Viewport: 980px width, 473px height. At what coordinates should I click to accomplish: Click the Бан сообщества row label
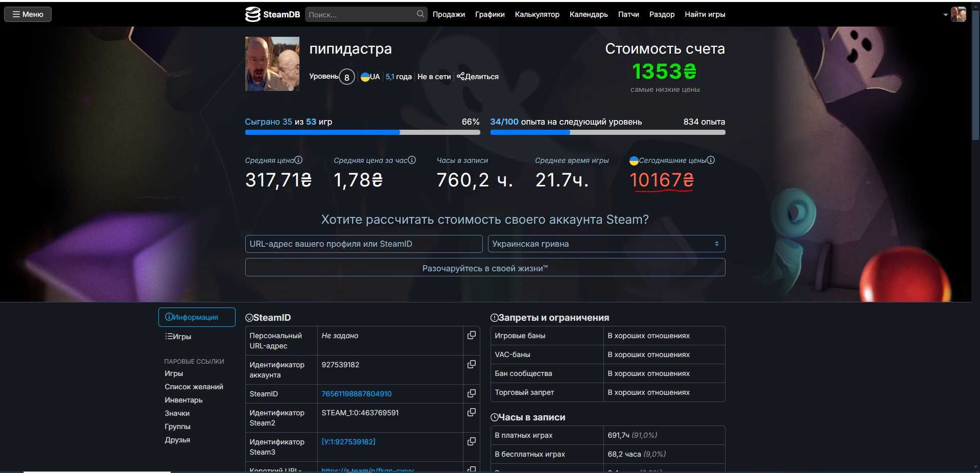pyautogui.click(x=523, y=373)
